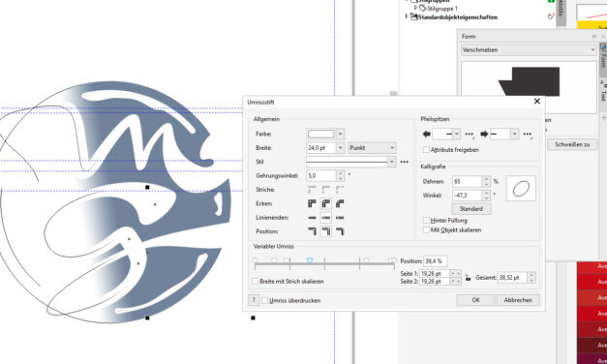Enable Umriss überdrucken checkbox
607x364 pixels.
(x=265, y=300)
